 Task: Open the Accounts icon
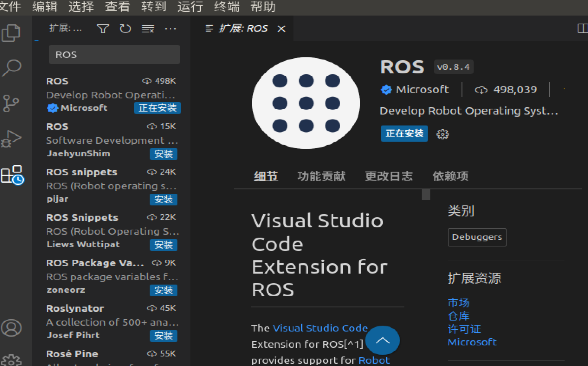[11, 328]
